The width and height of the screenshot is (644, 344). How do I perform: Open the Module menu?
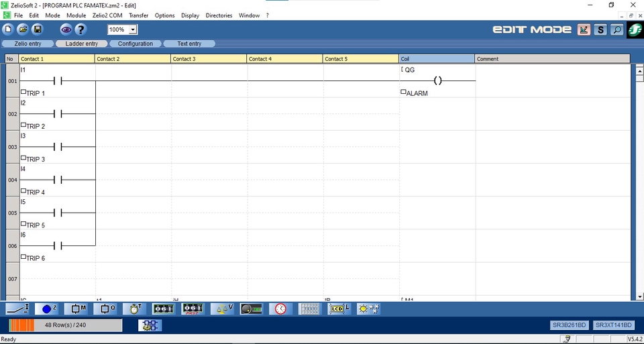click(x=76, y=15)
